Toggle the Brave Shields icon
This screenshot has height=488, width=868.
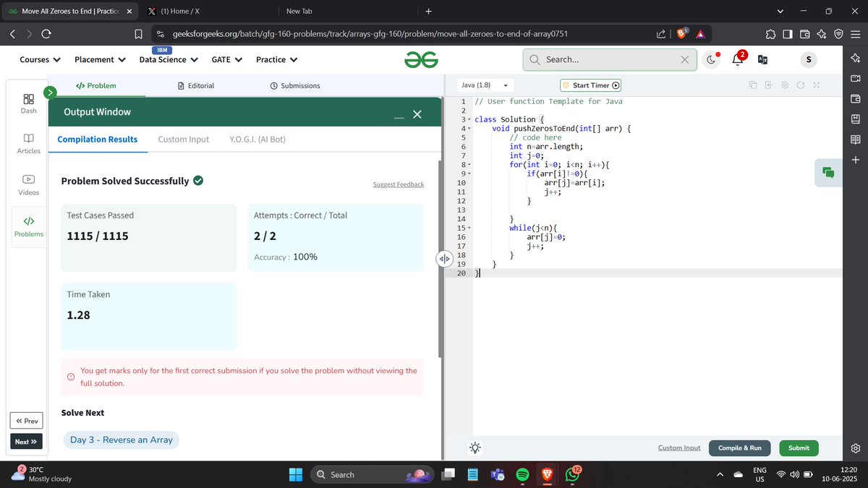[681, 33]
